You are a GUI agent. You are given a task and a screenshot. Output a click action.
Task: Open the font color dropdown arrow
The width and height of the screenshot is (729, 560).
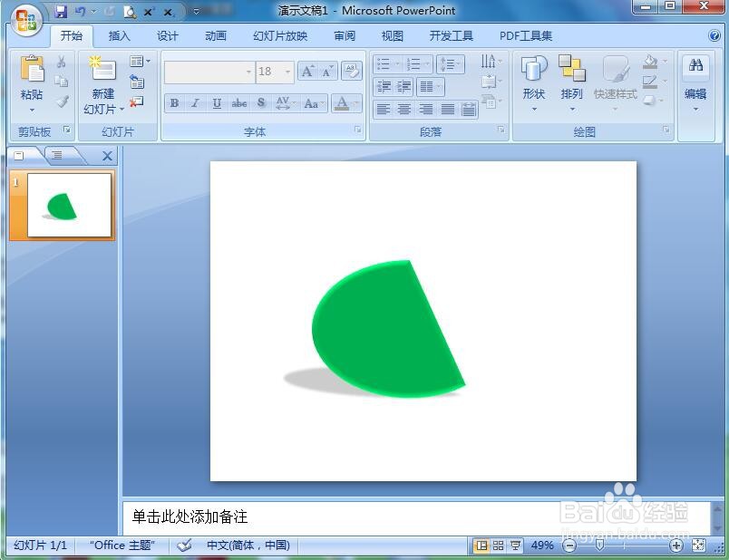tap(355, 103)
